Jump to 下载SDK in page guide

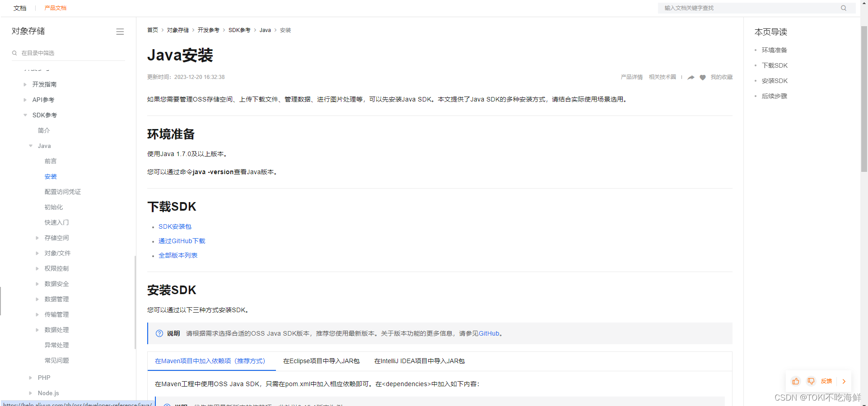point(775,65)
